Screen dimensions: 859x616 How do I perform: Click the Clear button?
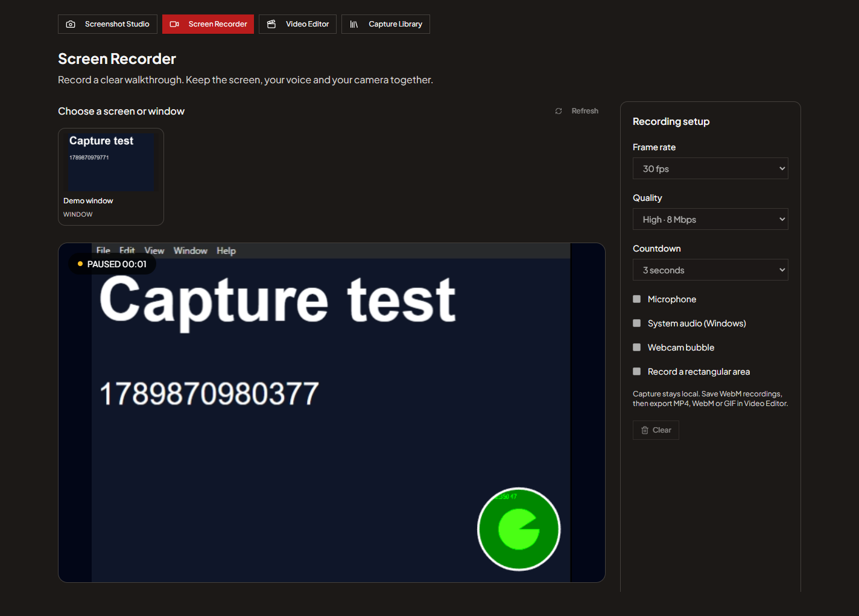[656, 430]
